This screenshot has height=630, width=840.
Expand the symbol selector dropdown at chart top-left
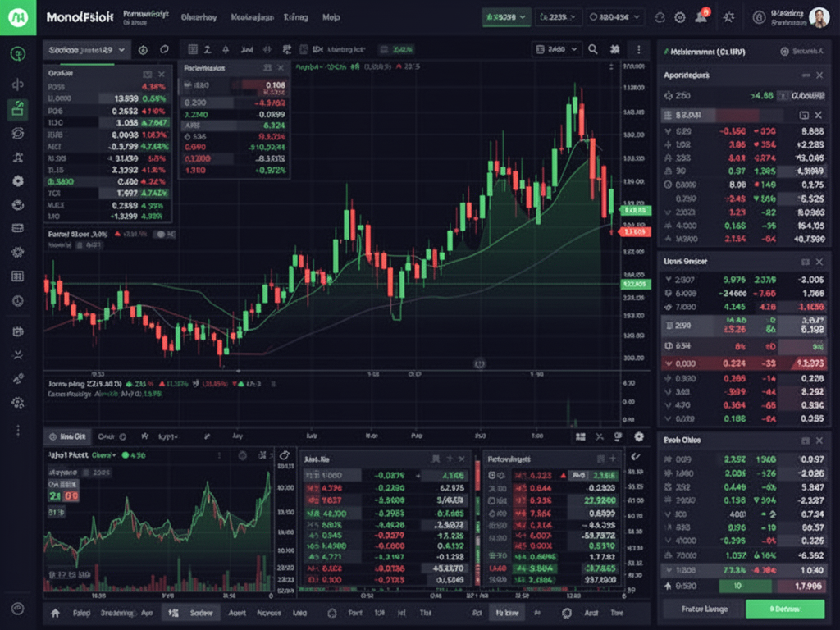coord(86,50)
